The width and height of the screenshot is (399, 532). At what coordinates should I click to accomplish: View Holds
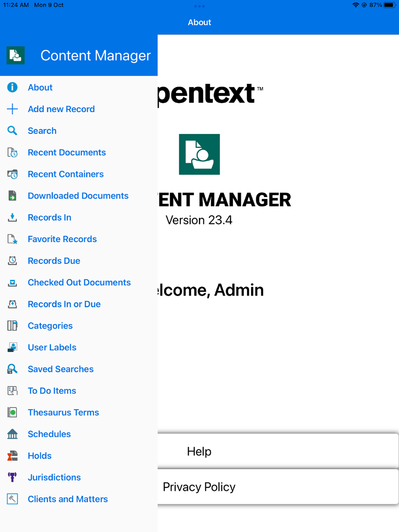pos(40,456)
